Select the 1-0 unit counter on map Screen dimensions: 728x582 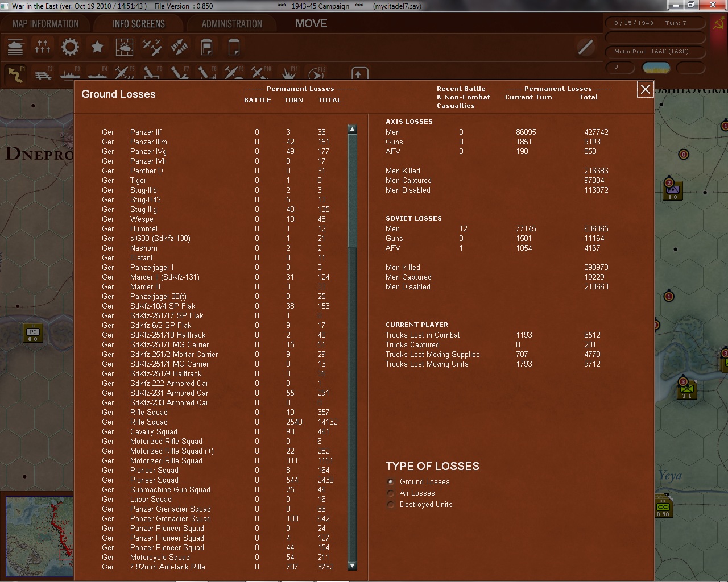pos(672,190)
